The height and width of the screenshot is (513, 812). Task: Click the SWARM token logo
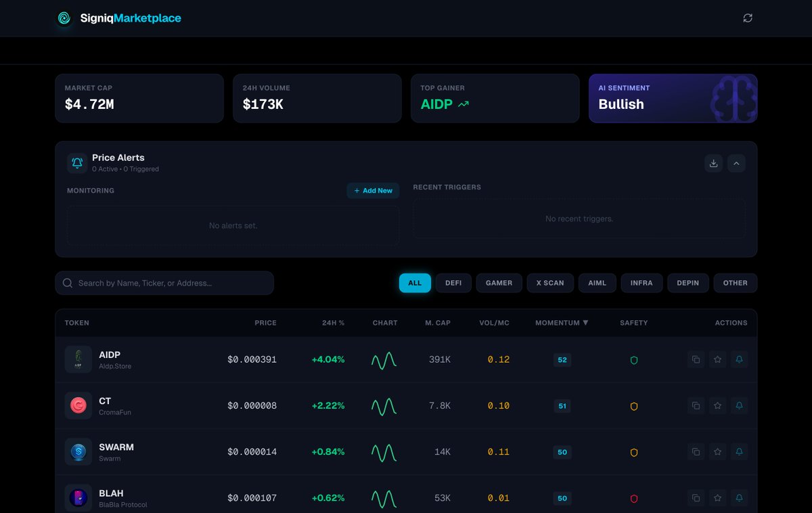pos(78,451)
